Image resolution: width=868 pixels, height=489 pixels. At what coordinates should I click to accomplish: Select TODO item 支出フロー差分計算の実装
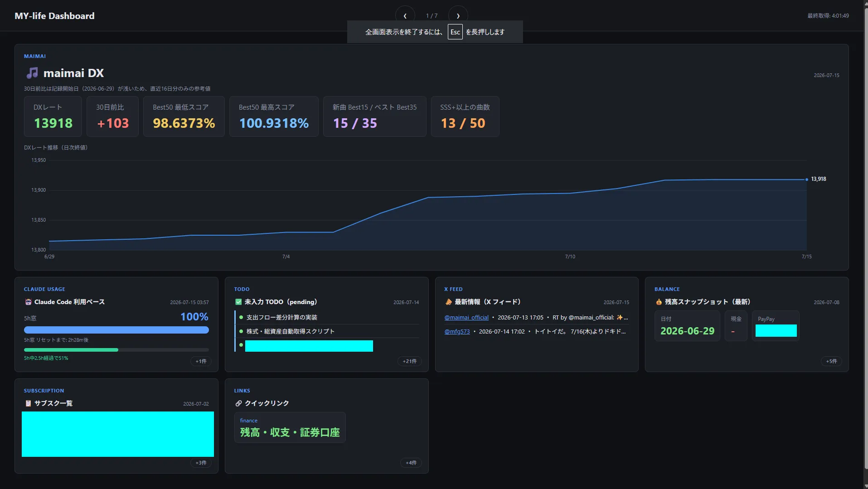(281, 317)
